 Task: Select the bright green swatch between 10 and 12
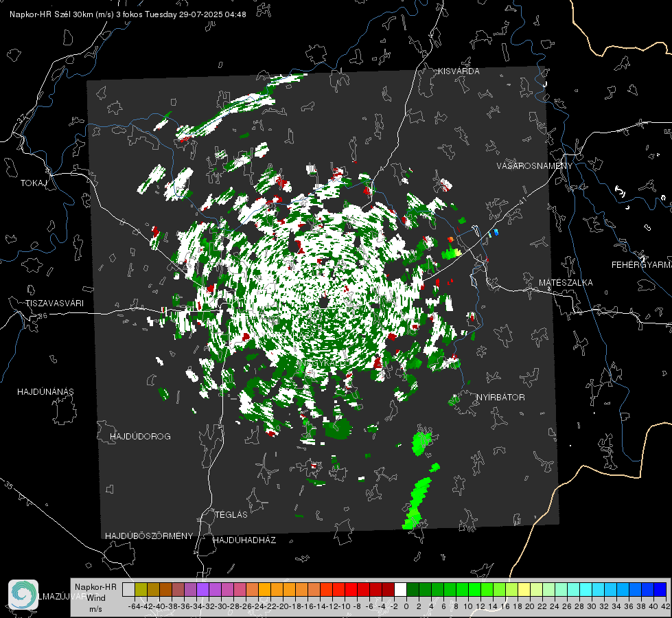click(x=474, y=589)
